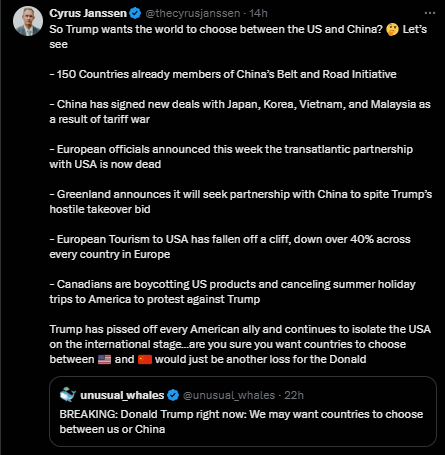Click the 22h quoted tweet timestamp
The height and width of the screenshot is (455, 445).
tap(294, 395)
